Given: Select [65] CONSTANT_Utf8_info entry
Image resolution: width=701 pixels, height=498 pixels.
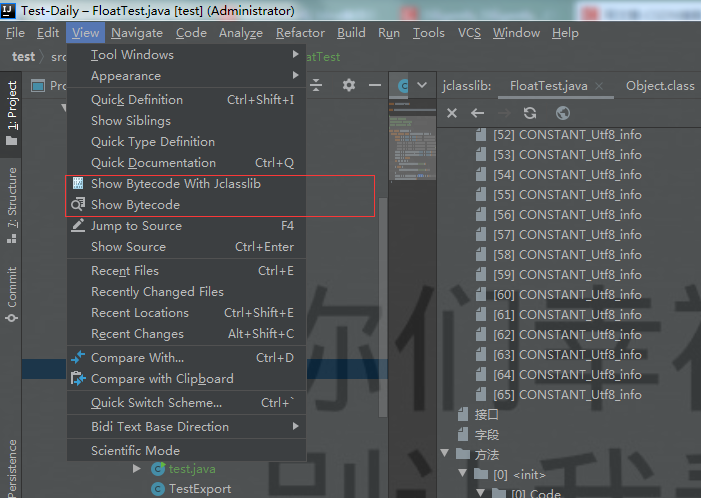Looking at the screenshot, I should pos(567,395).
